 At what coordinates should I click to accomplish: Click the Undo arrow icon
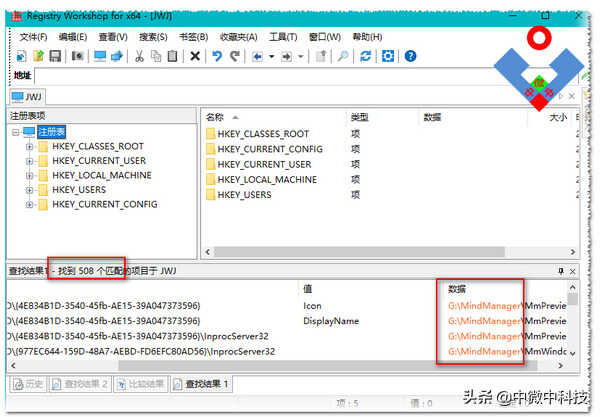(x=217, y=56)
